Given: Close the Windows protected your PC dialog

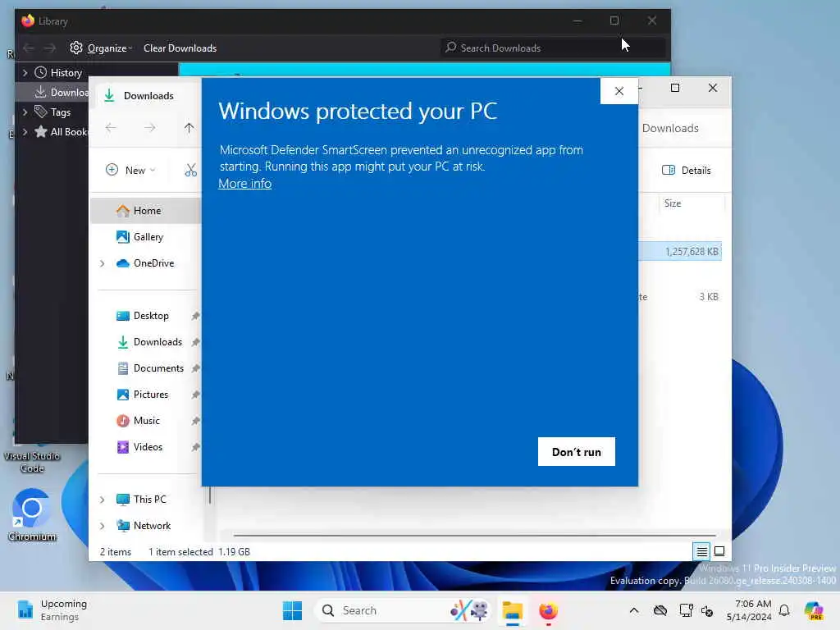Looking at the screenshot, I should point(619,91).
